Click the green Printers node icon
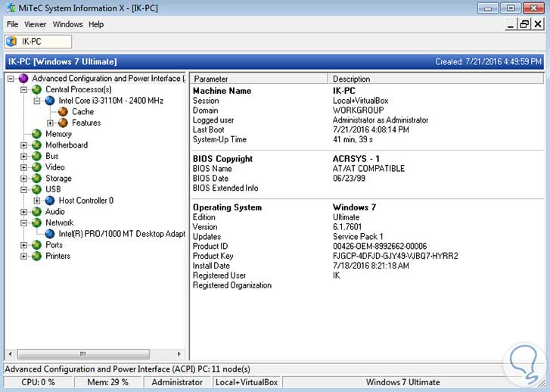 click(36, 256)
